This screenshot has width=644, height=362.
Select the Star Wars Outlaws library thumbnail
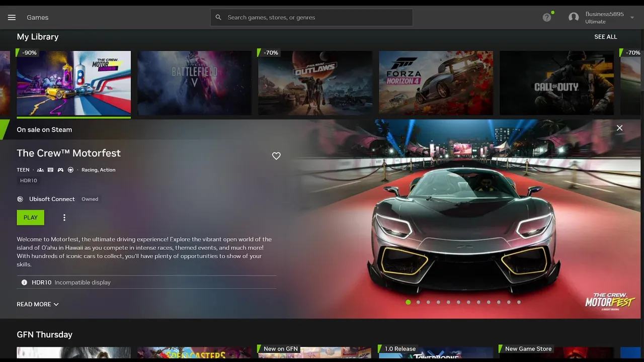pyautogui.click(x=315, y=83)
